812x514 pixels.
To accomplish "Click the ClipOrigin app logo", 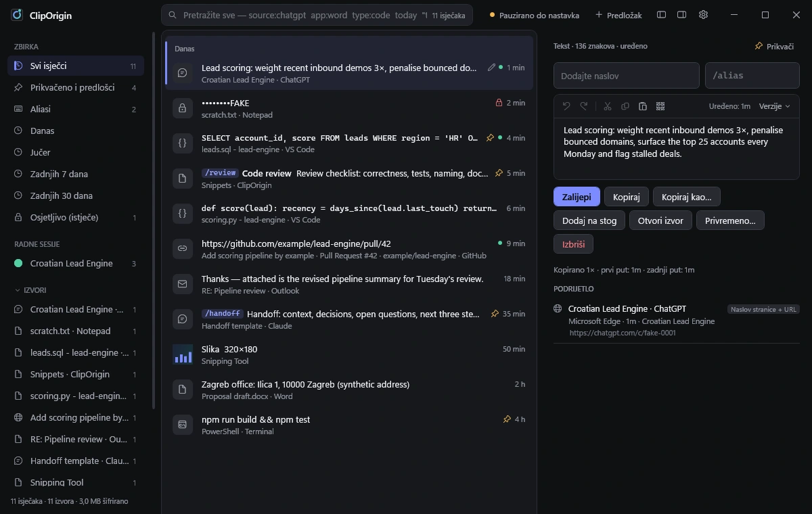I will [17, 15].
